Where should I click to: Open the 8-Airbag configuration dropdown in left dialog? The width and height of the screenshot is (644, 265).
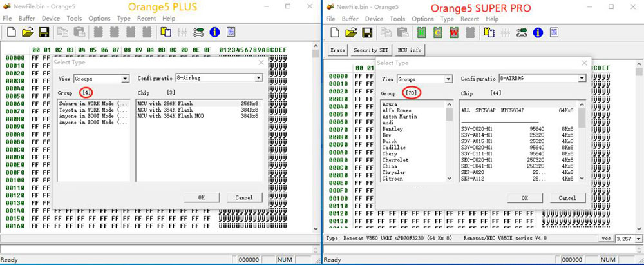pyautogui.click(x=258, y=78)
